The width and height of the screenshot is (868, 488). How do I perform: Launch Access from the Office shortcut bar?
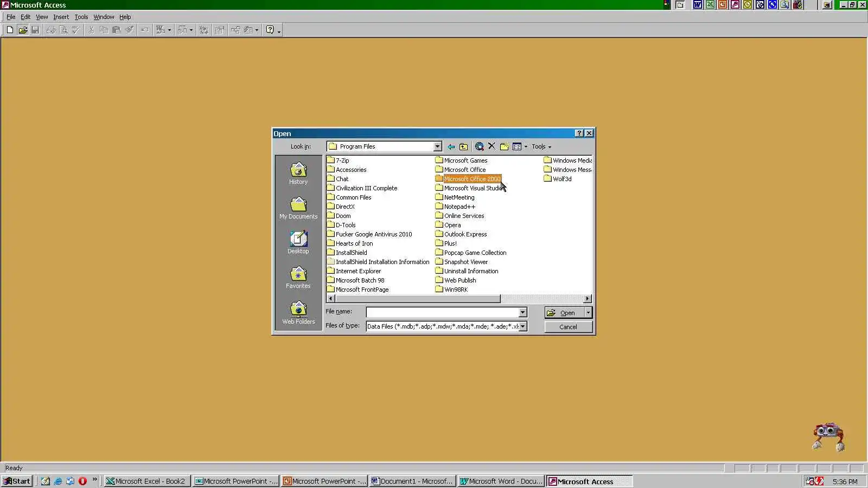click(735, 5)
